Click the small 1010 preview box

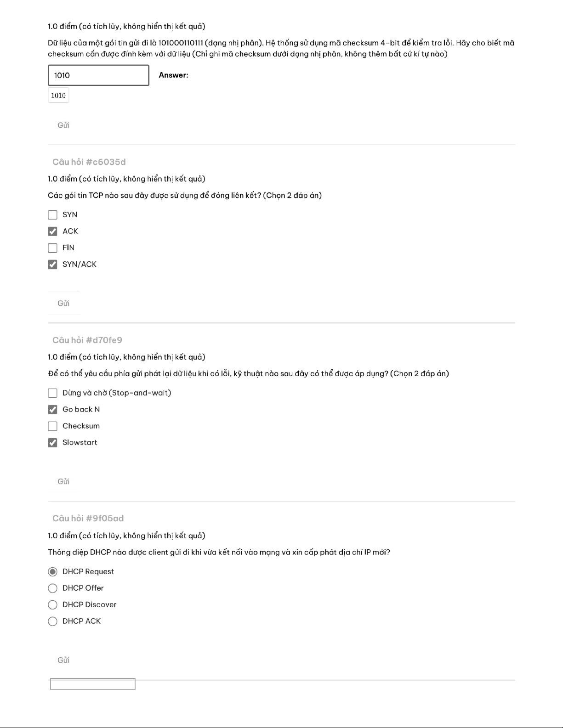[x=58, y=96]
